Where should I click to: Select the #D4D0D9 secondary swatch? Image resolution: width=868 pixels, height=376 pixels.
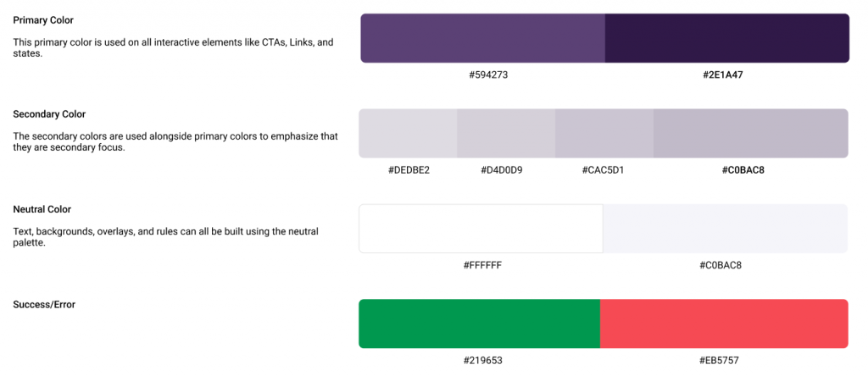[x=506, y=133]
